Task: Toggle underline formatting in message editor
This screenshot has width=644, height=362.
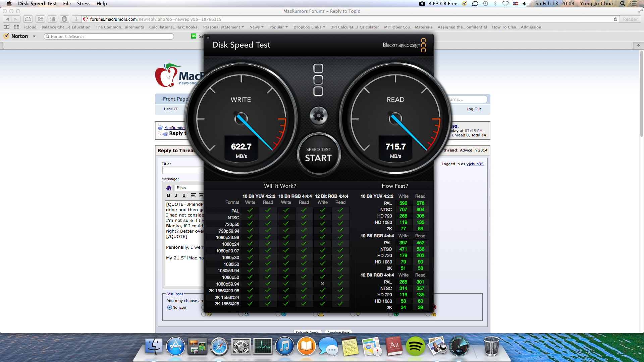Action: [184, 195]
